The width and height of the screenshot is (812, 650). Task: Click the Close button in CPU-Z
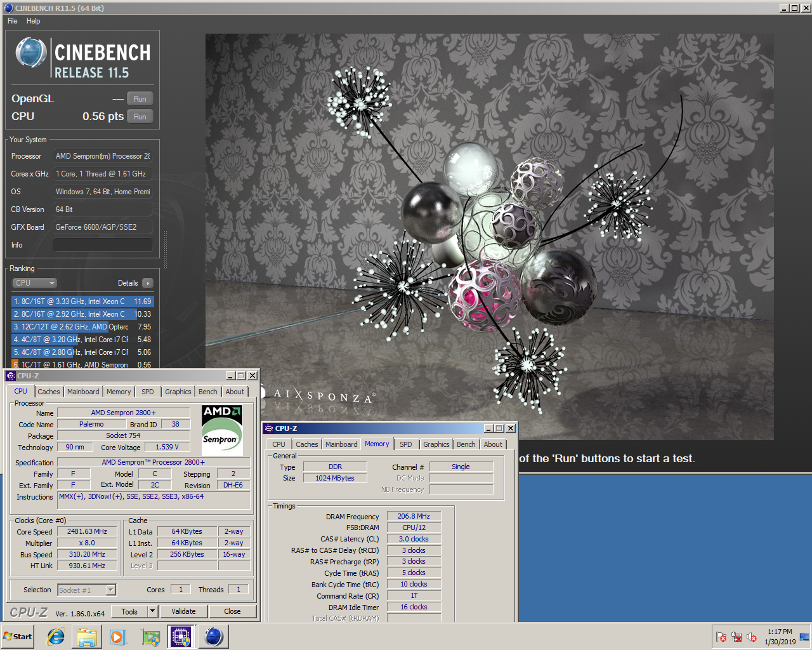coord(232,611)
